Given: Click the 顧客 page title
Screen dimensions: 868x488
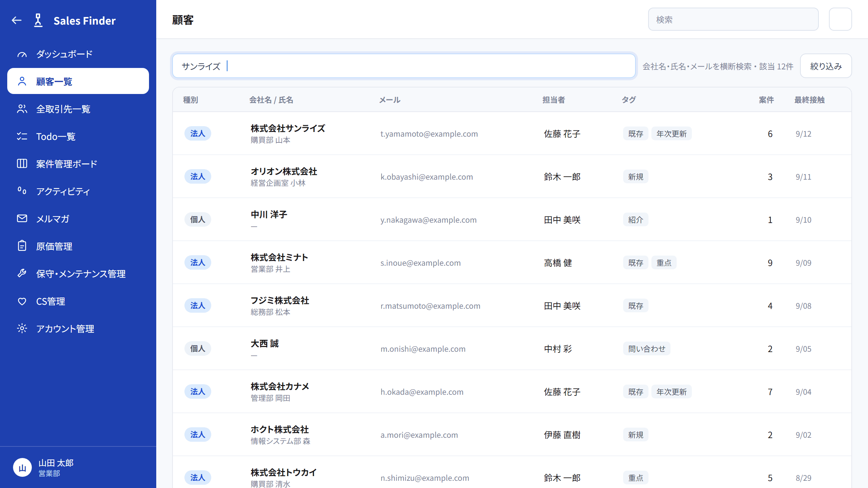Looking at the screenshot, I should (183, 20).
